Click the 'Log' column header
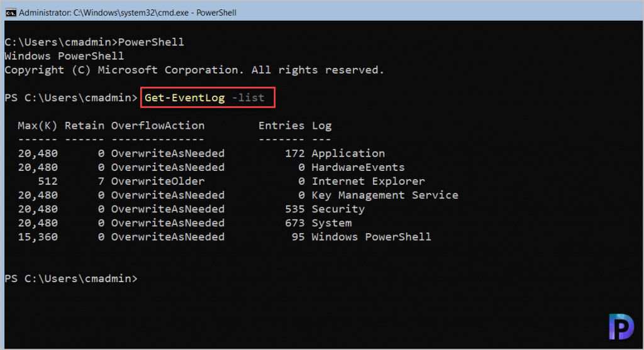This screenshot has width=644, height=350. pyautogui.click(x=321, y=126)
